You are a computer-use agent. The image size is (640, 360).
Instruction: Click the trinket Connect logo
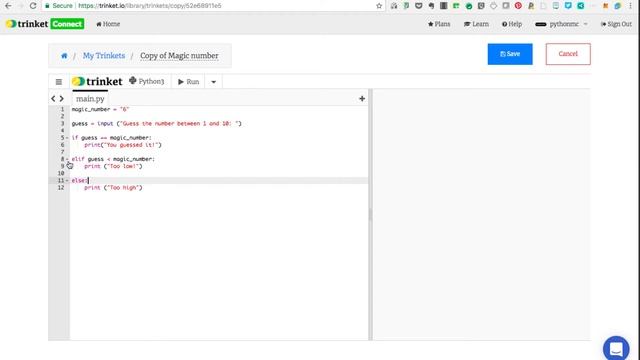(45, 24)
